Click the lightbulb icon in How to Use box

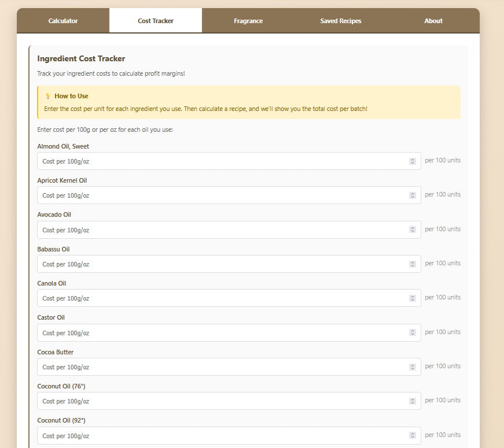pyautogui.click(x=47, y=96)
